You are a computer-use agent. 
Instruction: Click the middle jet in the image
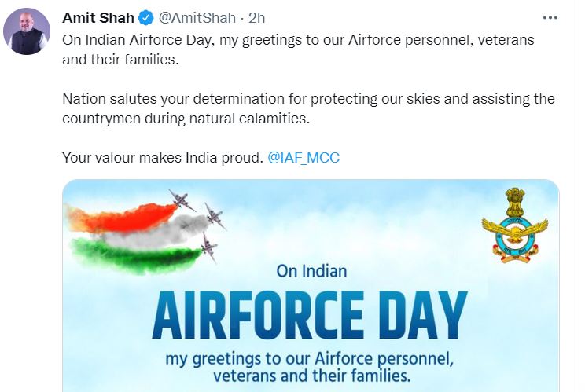coord(214,216)
